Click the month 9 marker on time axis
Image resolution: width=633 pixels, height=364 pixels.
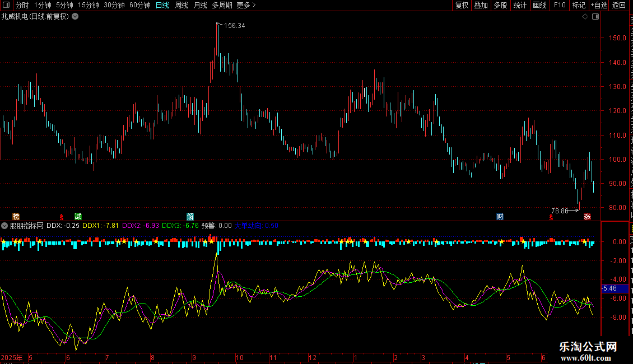[x=194, y=357]
